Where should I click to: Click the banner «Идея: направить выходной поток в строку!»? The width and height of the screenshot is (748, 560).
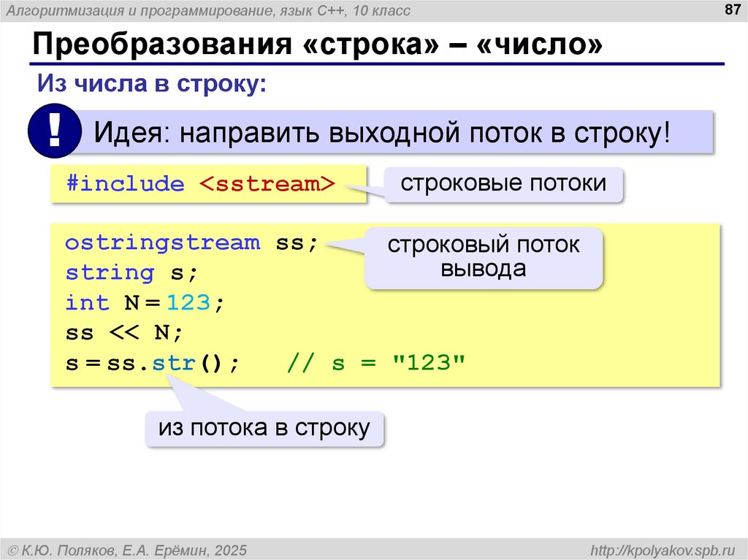[x=382, y=132]
